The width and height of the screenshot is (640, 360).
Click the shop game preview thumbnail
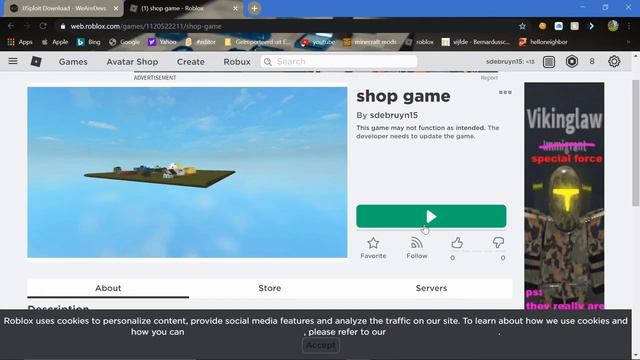pos(187,172)
